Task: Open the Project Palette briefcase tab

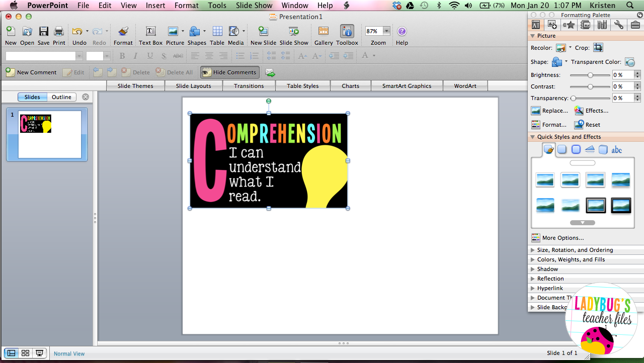Action: tap(635, 25)
